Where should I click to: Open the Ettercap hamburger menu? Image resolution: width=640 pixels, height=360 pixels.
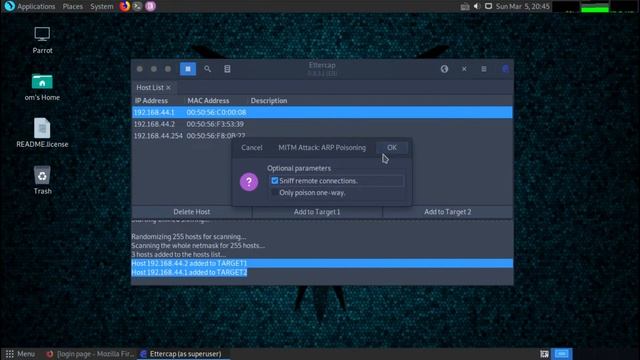click(x=484, y=69)
